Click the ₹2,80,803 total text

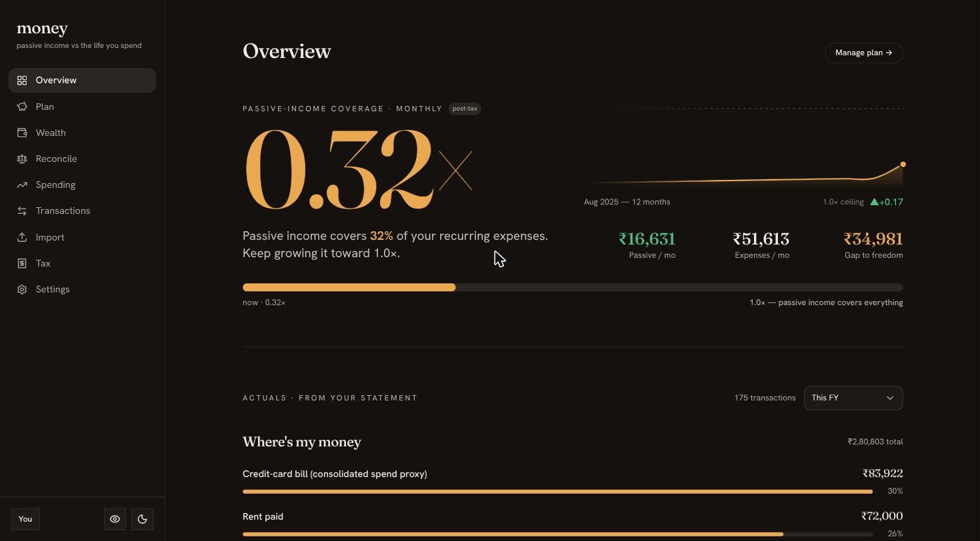coord(875,442)
